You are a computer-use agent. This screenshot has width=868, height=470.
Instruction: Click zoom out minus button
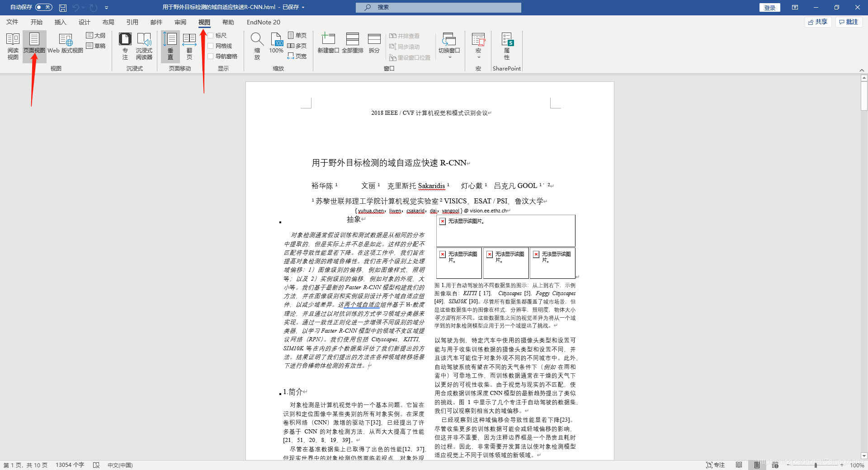coord(788,465)
